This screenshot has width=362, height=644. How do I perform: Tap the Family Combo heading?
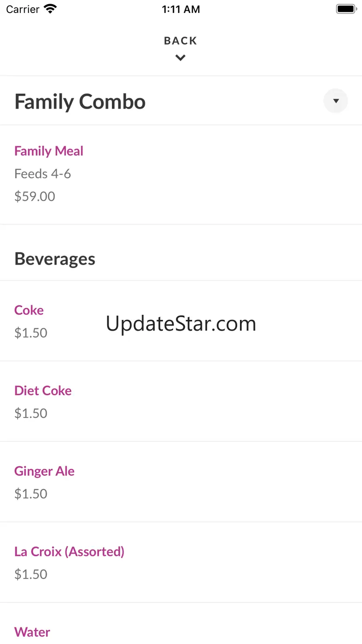pos(80,102)
